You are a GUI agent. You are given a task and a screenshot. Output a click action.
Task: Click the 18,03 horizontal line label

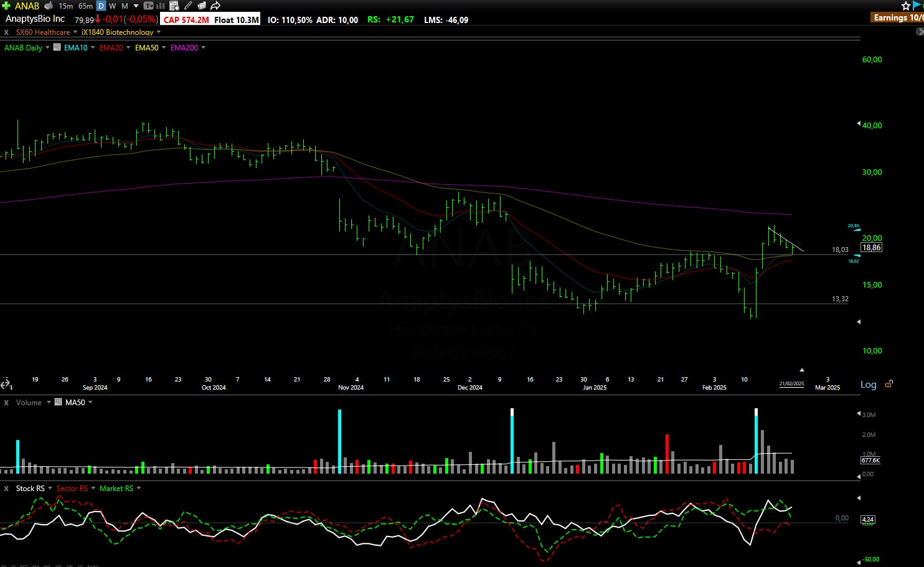click(x=840, y=250)
